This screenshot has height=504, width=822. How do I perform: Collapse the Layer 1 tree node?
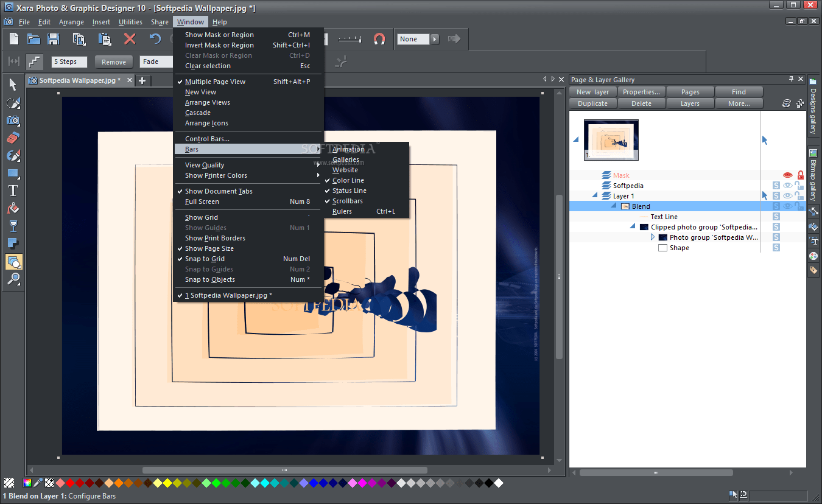coord(595,195)
